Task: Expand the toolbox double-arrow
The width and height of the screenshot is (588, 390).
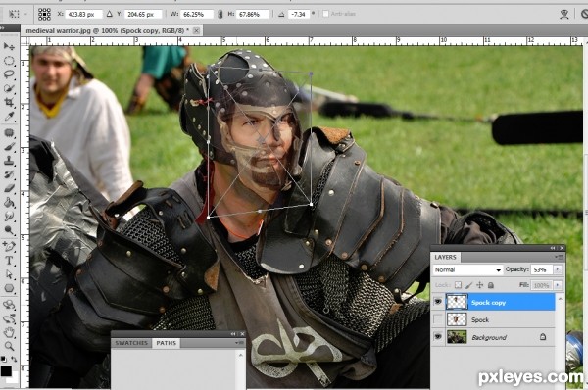Action: point(2,27)
